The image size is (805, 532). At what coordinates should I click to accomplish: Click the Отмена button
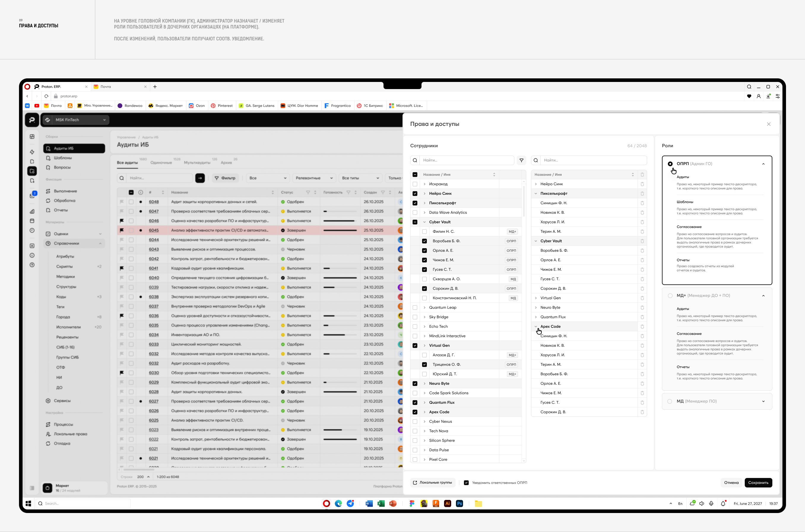(731, 482)
